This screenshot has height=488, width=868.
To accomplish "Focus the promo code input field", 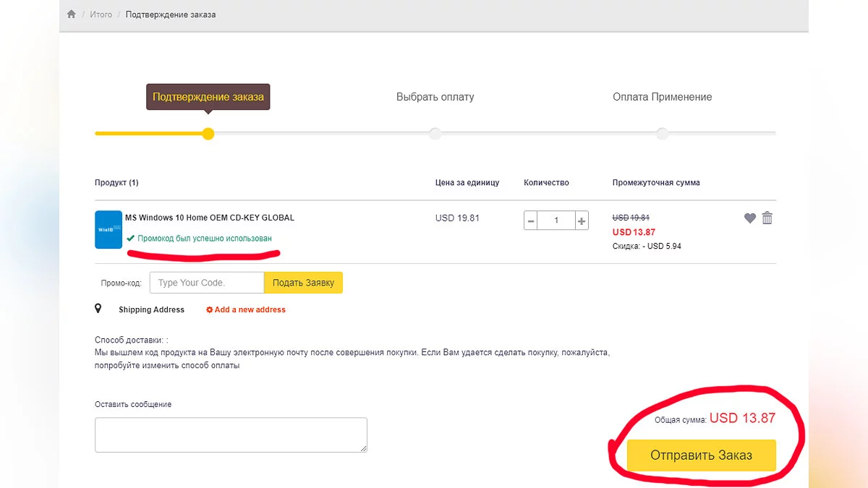I will [x=207, y=283].
